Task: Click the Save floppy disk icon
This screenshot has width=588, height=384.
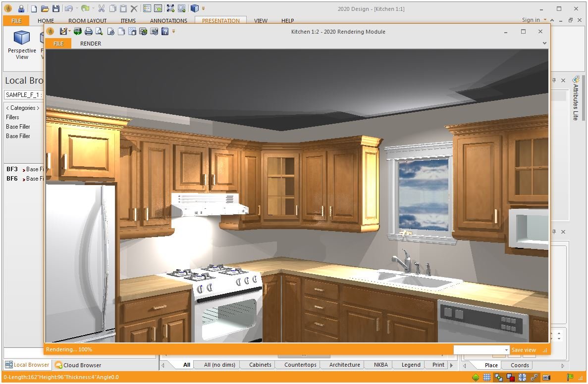Action: point(56,8)
